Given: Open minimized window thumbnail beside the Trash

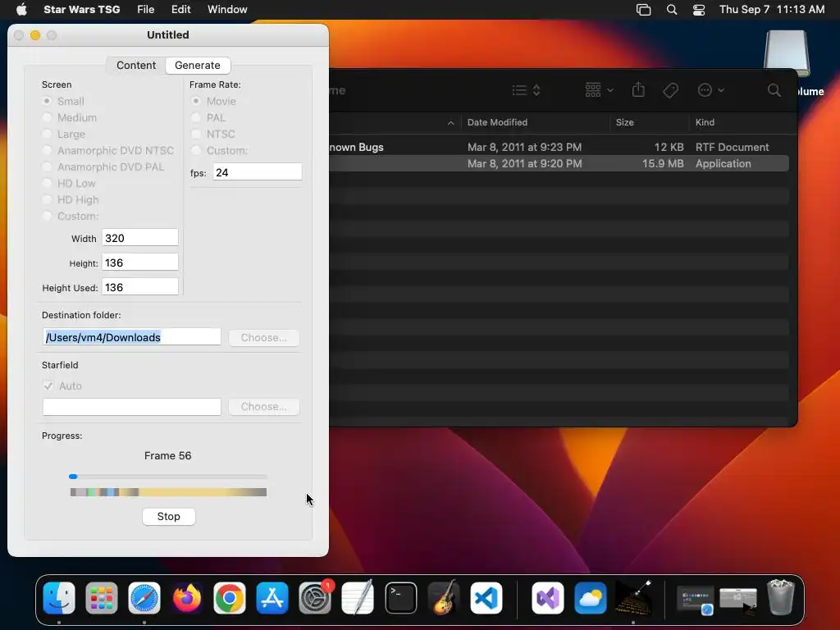Looking at the screenshot, I should (x=738, y=600).
